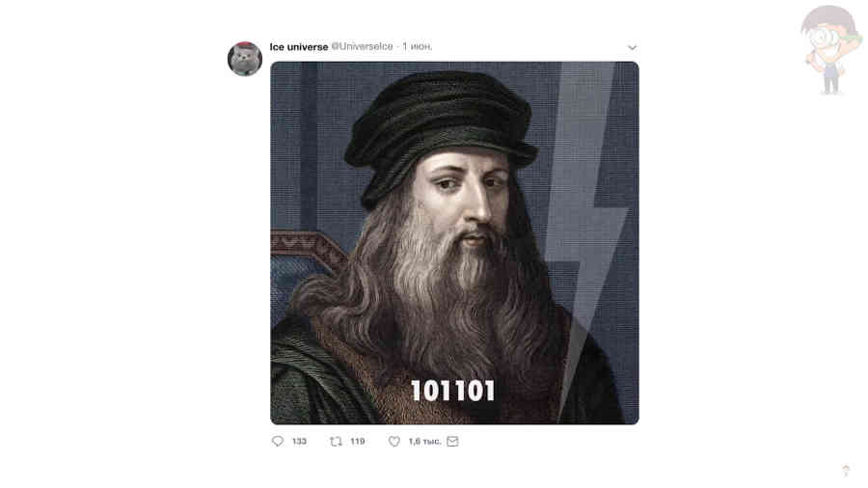
Task: Click the carved chair back in the portrait
Action: pos(308,250)
